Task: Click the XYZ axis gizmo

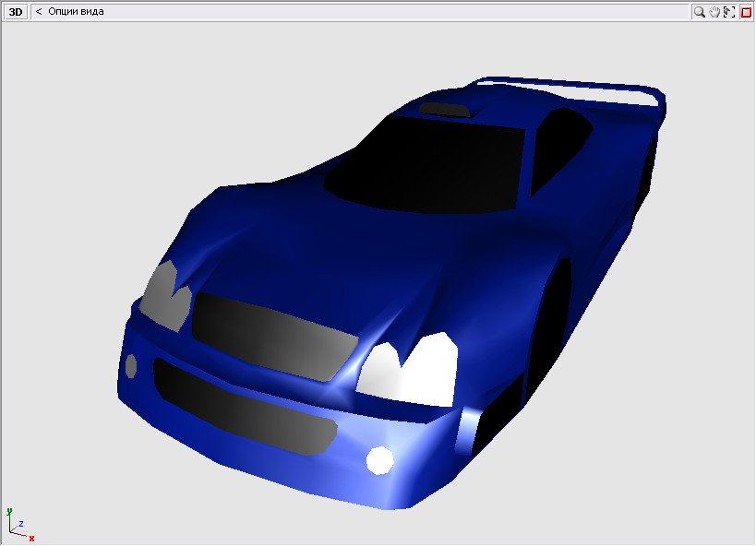Action: [x=19, y=526]
